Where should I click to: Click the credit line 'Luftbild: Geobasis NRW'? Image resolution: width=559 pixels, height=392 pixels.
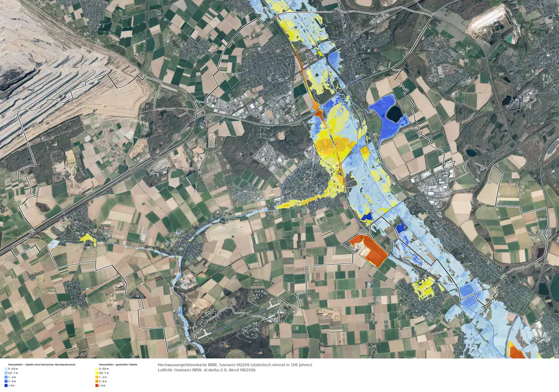click(x=179, y=370)
